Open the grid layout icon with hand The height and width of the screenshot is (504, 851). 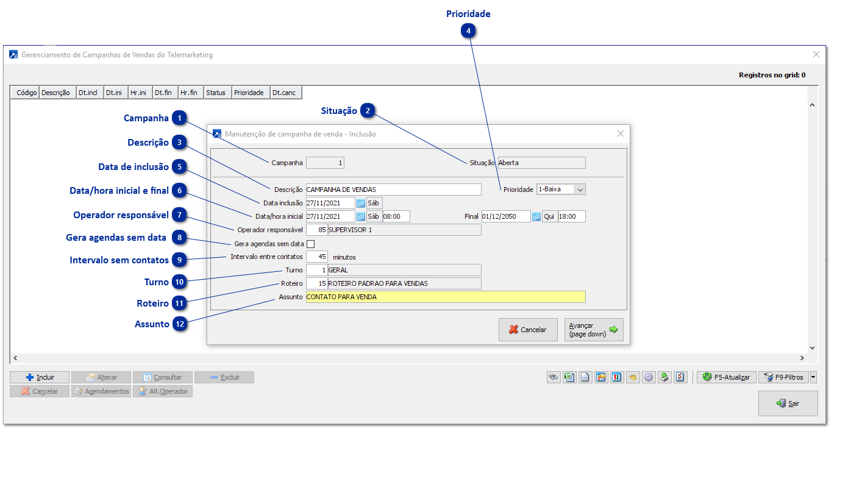[601, 377]
